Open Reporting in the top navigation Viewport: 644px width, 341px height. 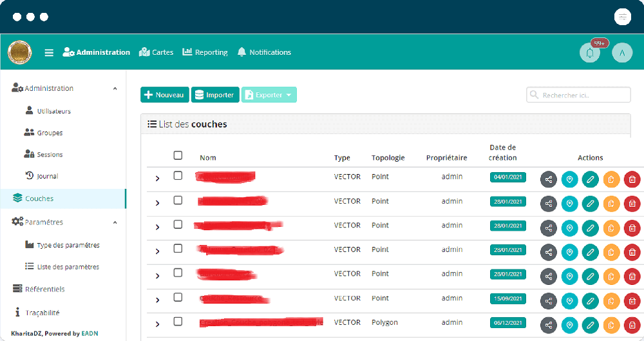click(x=205, y=52)
